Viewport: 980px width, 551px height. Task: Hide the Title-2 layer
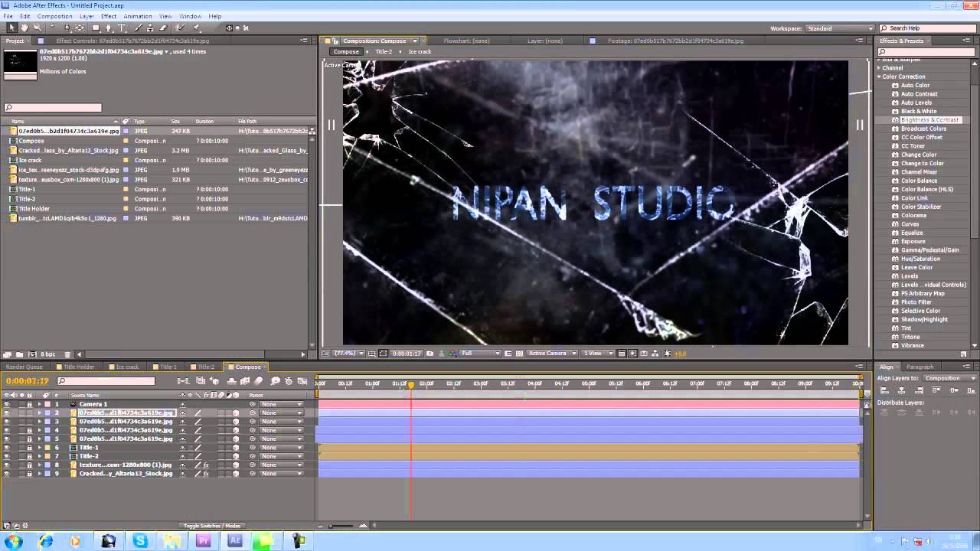(7, 456)
